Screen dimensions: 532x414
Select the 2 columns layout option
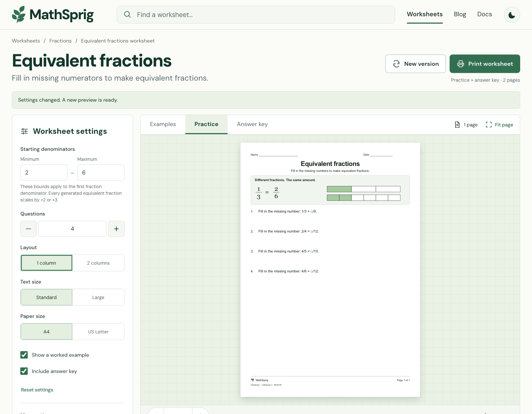click(98, 263)
